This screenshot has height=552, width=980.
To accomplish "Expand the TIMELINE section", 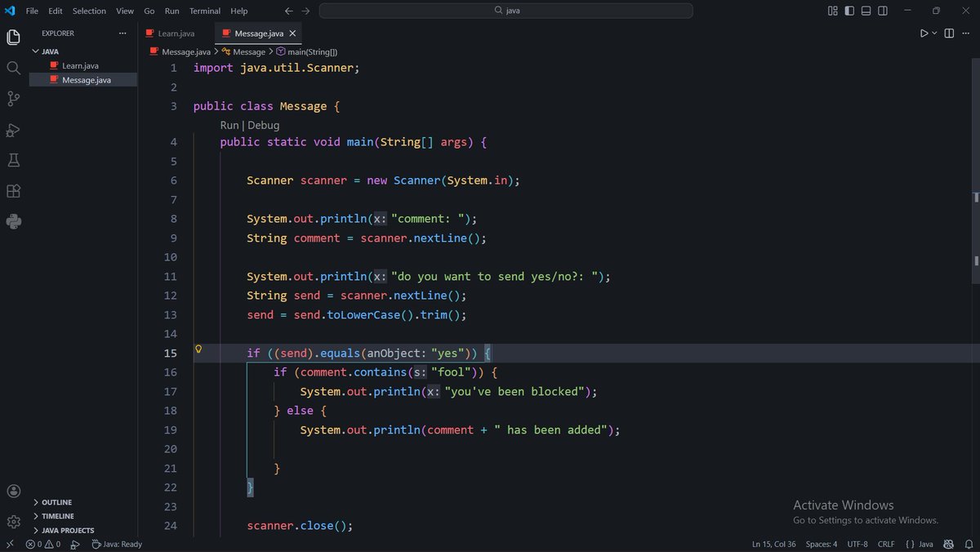I will tap(83, 516).
